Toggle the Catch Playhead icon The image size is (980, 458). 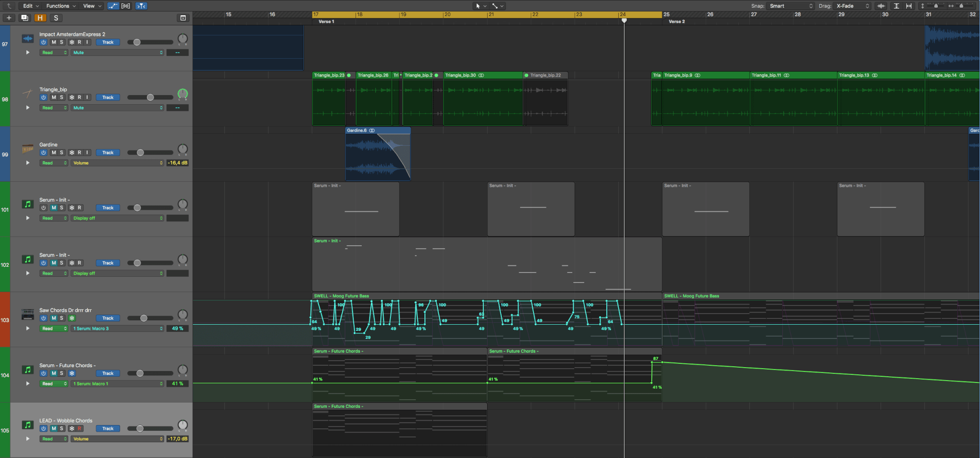[x=141, y=6]
